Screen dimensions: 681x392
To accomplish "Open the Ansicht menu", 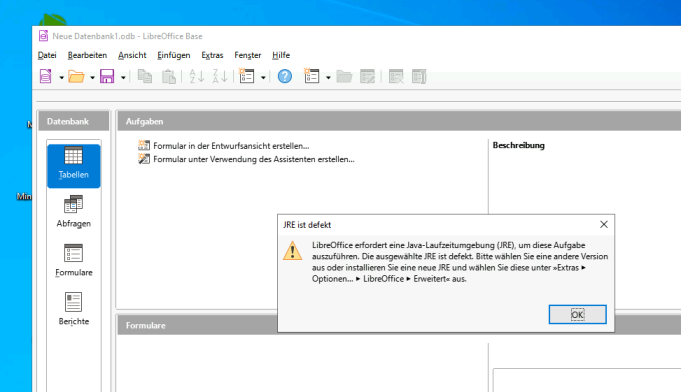I will pos(132,55).
